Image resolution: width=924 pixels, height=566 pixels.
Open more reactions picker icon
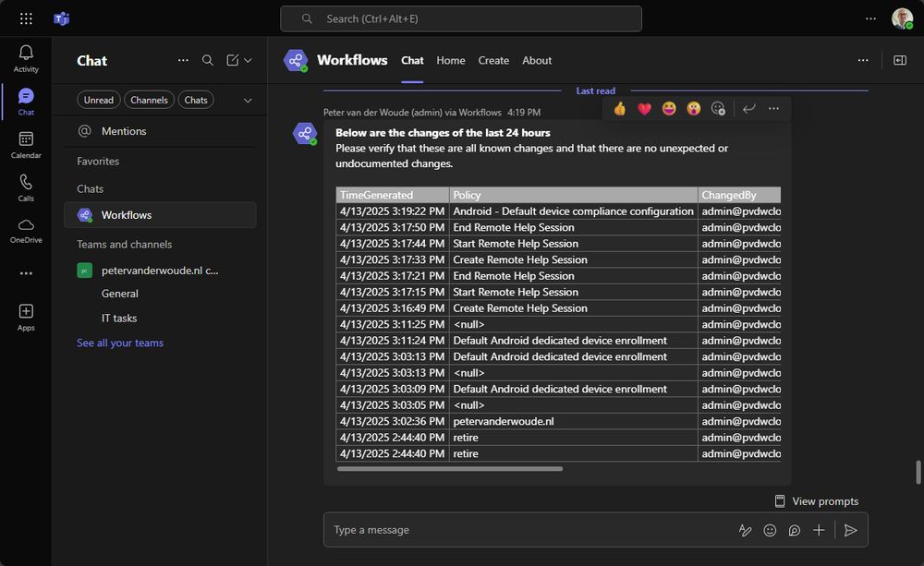(x=718, y=108)
